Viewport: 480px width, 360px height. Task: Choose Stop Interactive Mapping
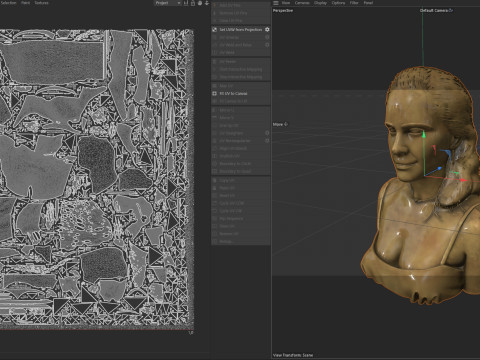click(x=241, y=77)
